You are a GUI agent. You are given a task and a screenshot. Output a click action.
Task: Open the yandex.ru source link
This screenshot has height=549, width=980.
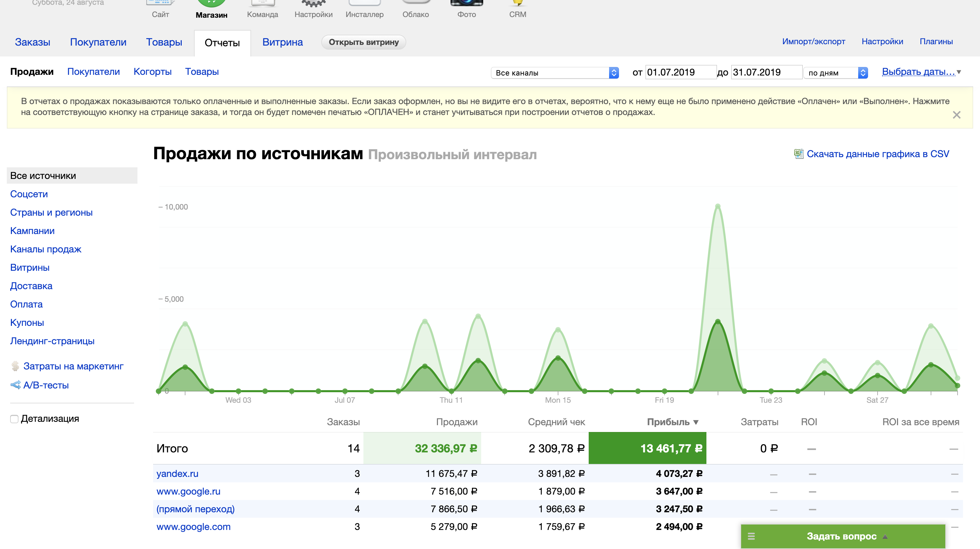177,474
